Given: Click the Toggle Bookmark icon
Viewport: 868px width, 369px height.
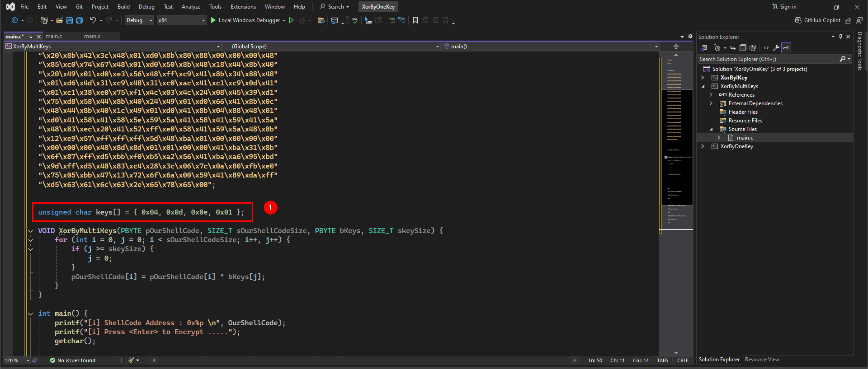Looking at the screenshot, I should [x=415, y=20].
